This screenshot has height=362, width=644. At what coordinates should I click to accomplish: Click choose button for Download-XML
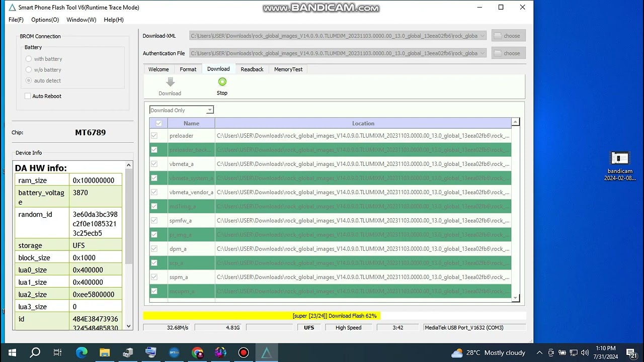point(509,36)
